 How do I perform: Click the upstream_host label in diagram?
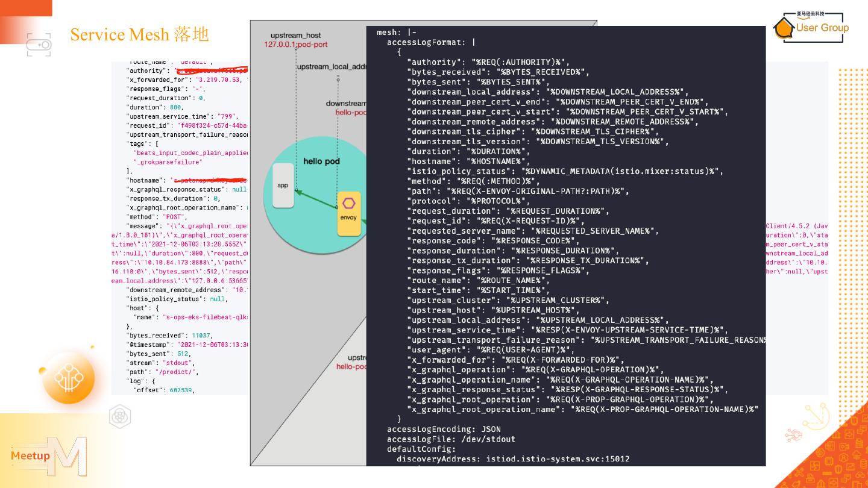(x=296, y=36)
